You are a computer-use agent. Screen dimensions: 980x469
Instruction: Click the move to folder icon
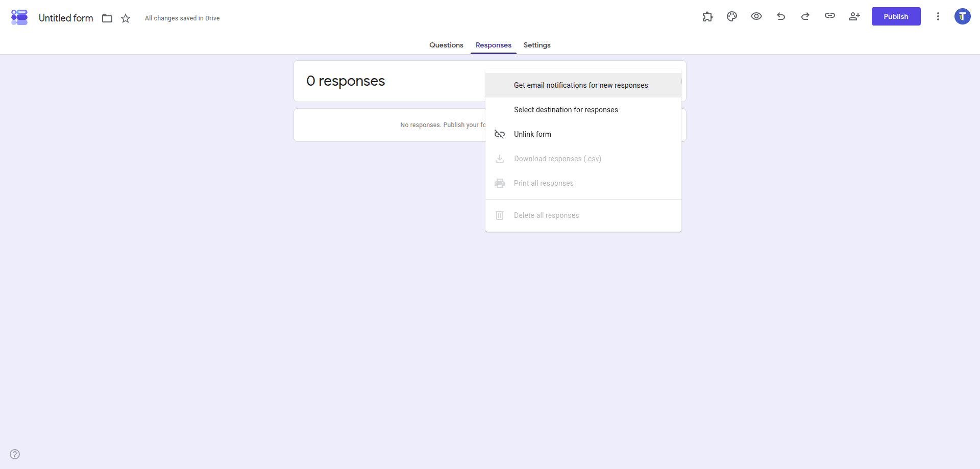107,18
